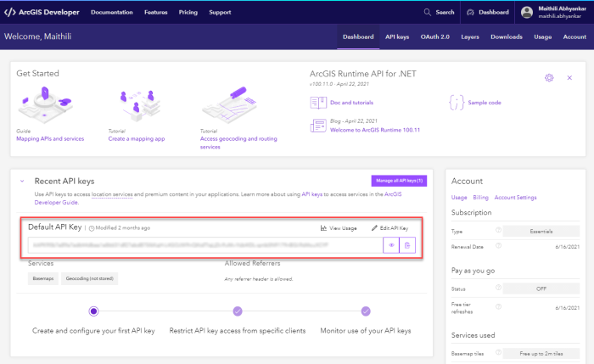Select the first API key progress step circle
The height and width of the screenshot is (364, 594).
tap(93, 311)
